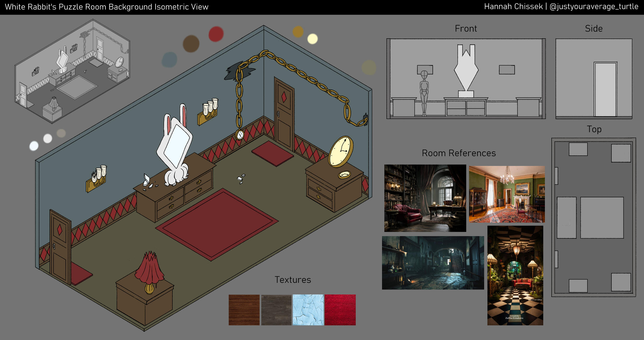The width and height of the screenshot is (644, 340).
Task: Click the red lamp shade in the colored room
Action: (x=149, y=268)
